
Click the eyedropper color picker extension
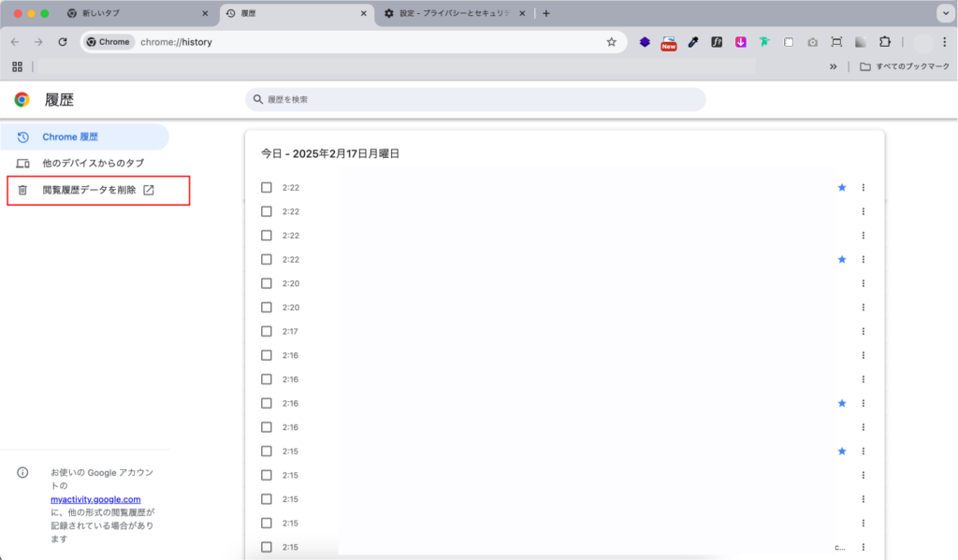coord(692,42)
